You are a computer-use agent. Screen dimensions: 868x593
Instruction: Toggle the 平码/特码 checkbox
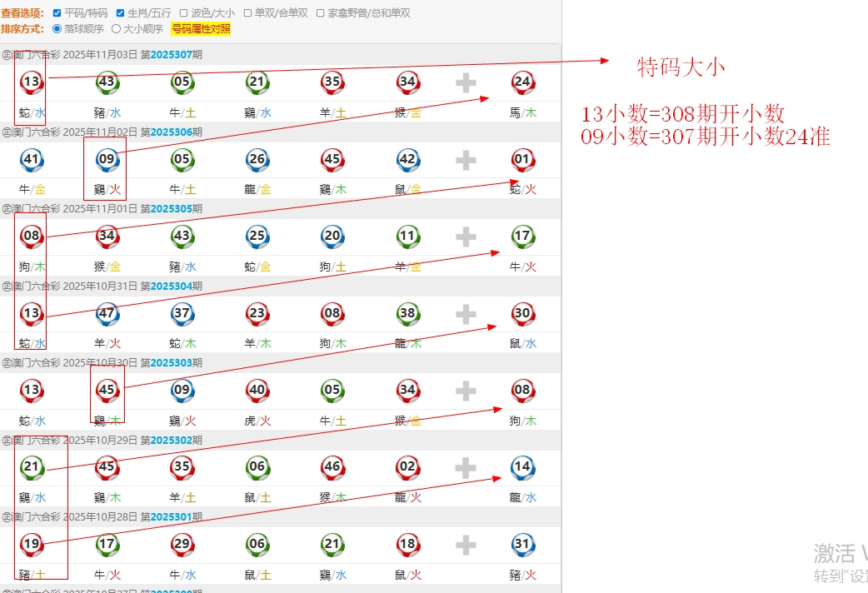pos(57,13)
